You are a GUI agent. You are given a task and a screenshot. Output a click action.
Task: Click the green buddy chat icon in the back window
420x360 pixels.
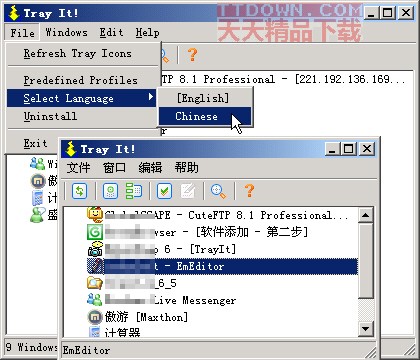coord(38,215)
